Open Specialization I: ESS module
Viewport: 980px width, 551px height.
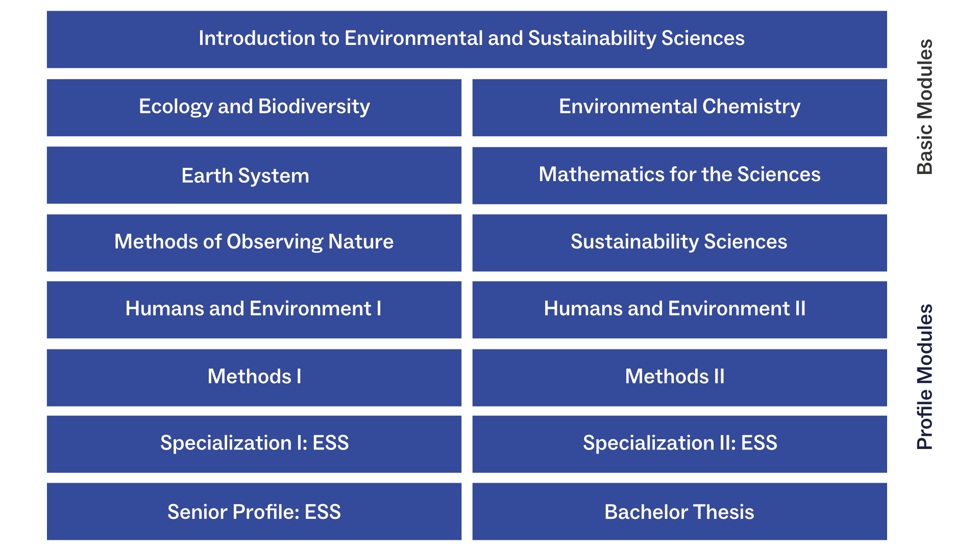tap(254, 444)
